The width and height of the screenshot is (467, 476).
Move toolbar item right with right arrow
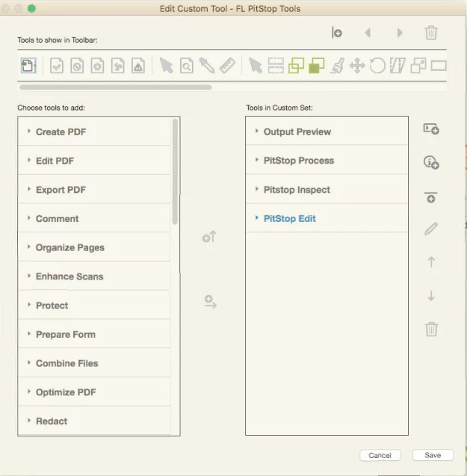tap(400, 32)
